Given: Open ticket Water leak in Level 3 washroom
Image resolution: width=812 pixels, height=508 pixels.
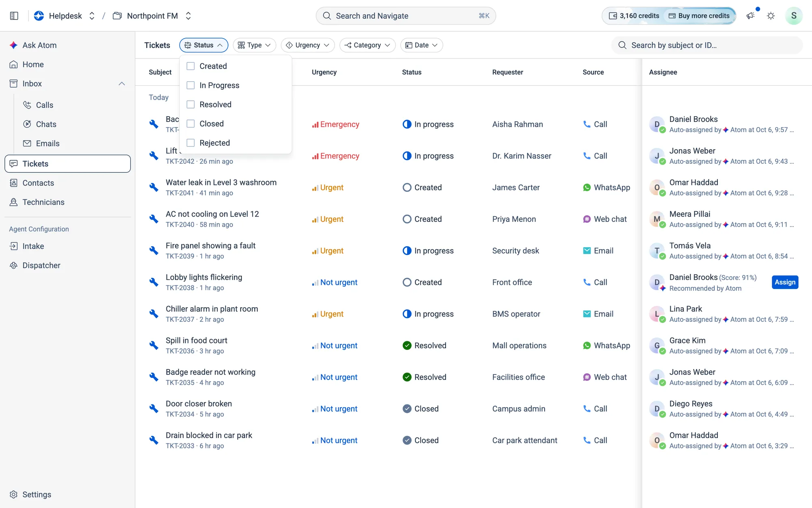Looking at the screenshot, I should point(221,182).
